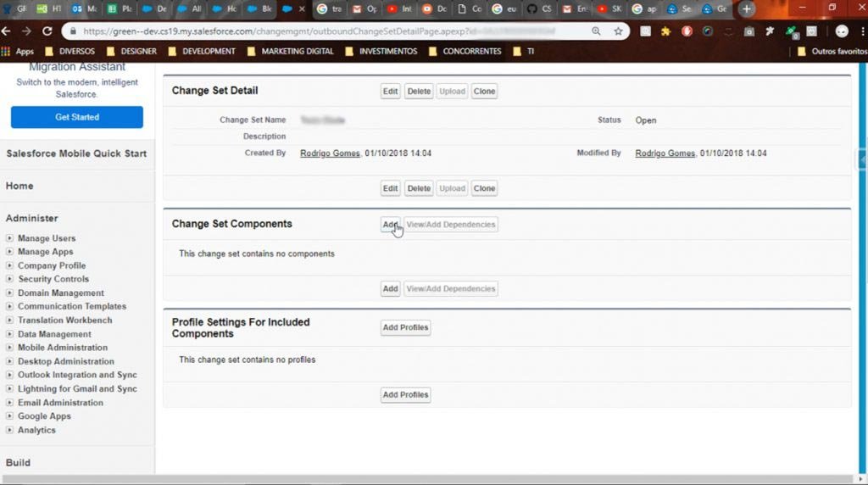Switch to the Google 'tra' tab
868x485 pixels.
[x=329, y=8]
